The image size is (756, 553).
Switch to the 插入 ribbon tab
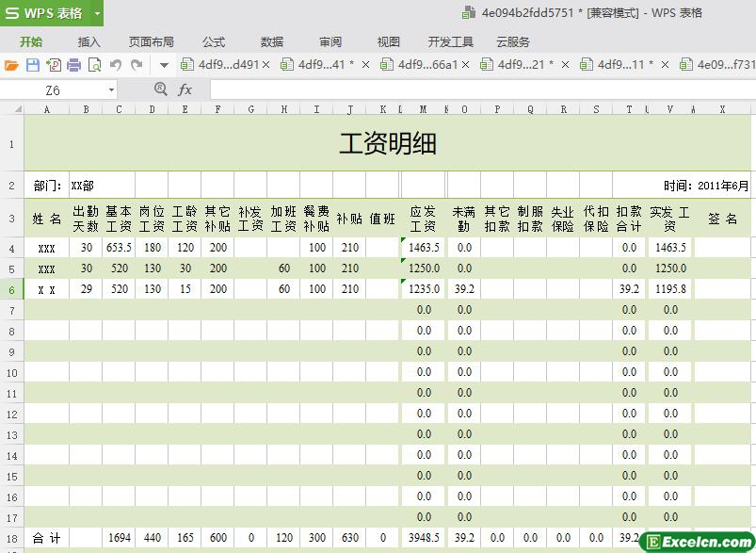pos(89,41)
